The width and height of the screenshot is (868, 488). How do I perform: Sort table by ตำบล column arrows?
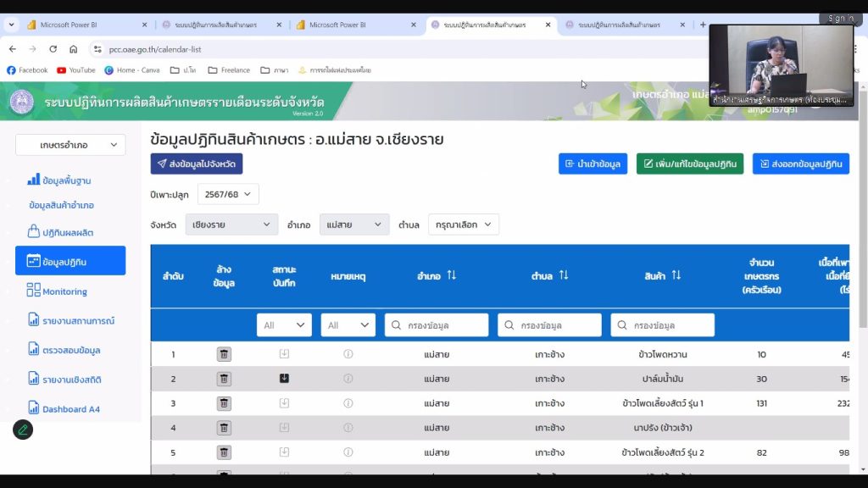pyautogui.click(x=564, y=275)
